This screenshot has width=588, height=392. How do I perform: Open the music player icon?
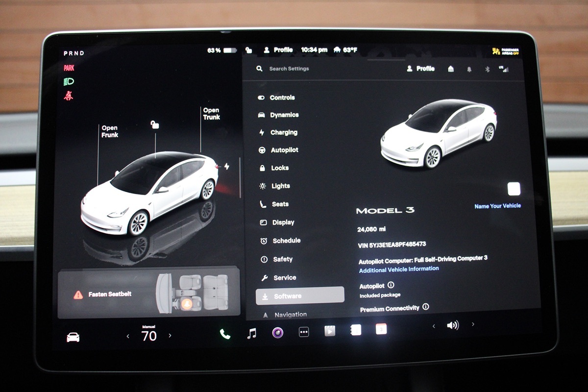tap(251, 334)
